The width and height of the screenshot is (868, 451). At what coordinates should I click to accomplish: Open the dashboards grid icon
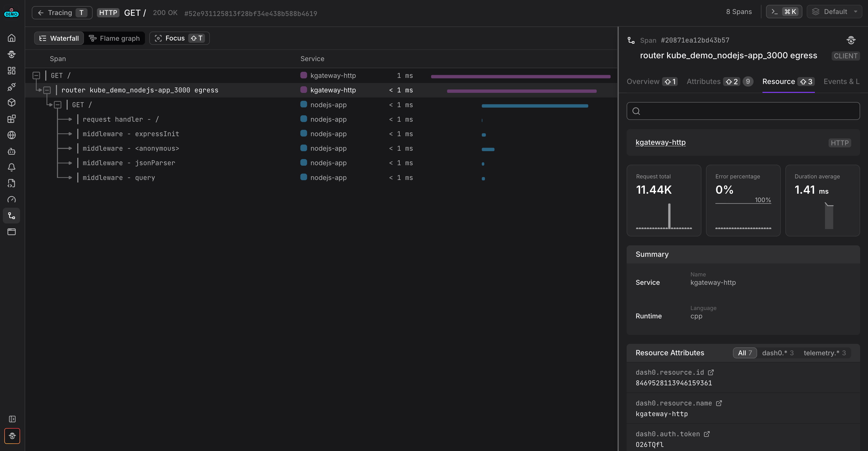pos(11,71)
